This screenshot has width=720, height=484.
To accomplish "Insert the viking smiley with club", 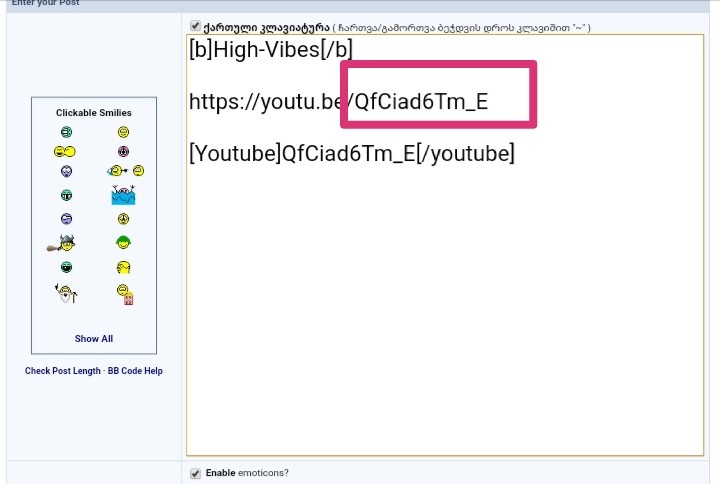I will [x=62, y=243].
